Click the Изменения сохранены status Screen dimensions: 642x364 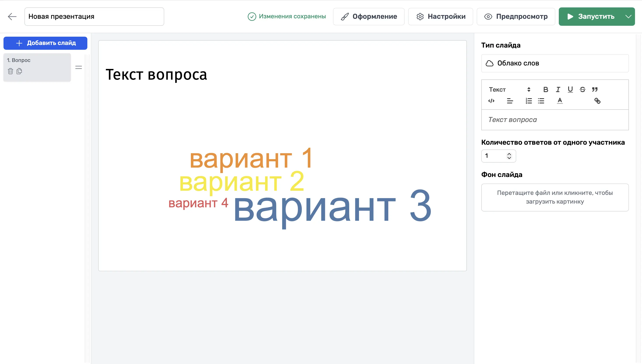pos(287,17)
